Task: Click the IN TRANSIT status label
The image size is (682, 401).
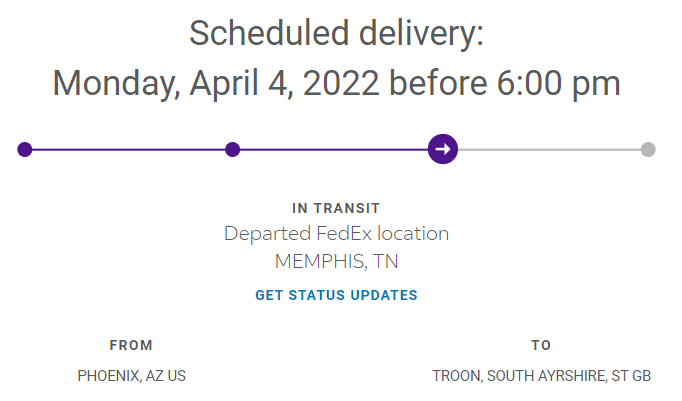Action: click(336, 208)
